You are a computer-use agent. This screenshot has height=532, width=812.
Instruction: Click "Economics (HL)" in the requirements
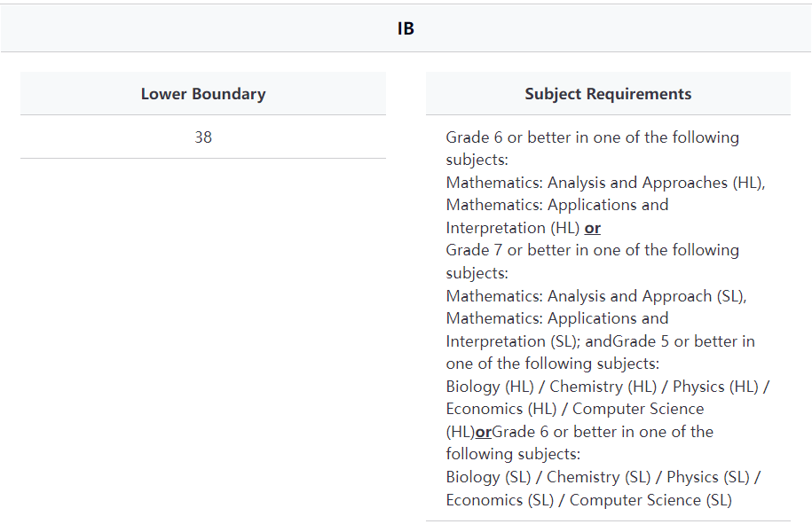[x=501, y=409]
